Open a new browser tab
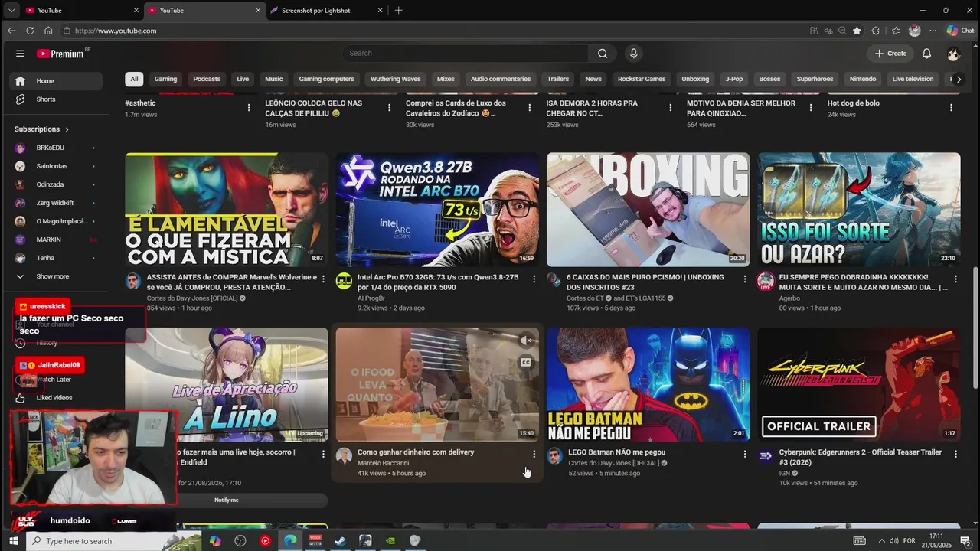 tap(398, 10)
